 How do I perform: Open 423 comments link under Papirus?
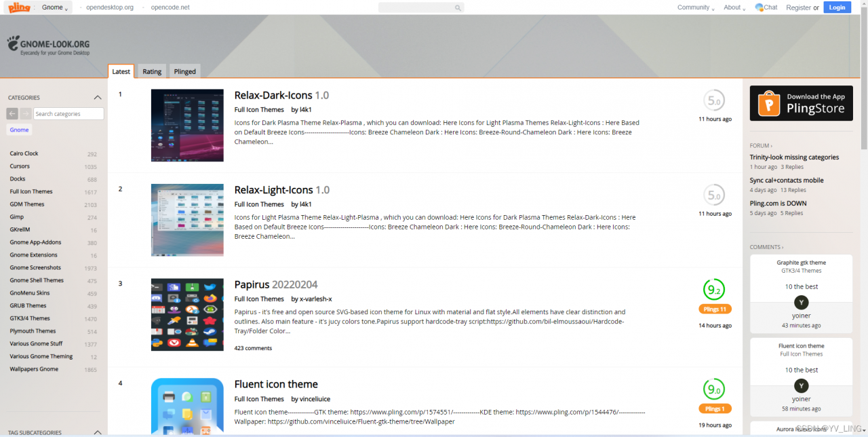coord(253,348)
